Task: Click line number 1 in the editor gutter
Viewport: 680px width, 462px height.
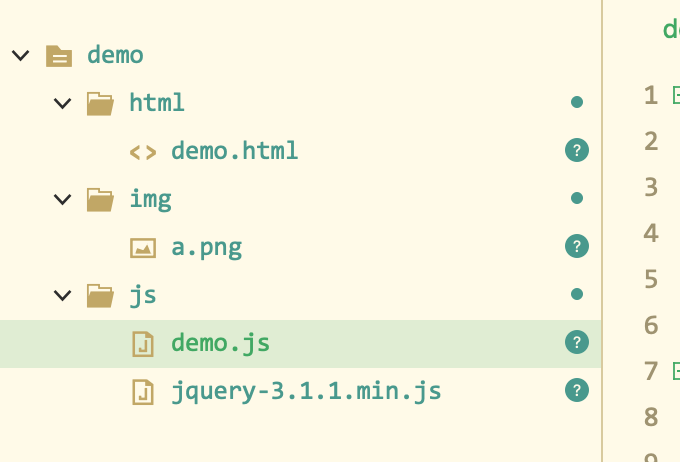Action: [651, 95]
